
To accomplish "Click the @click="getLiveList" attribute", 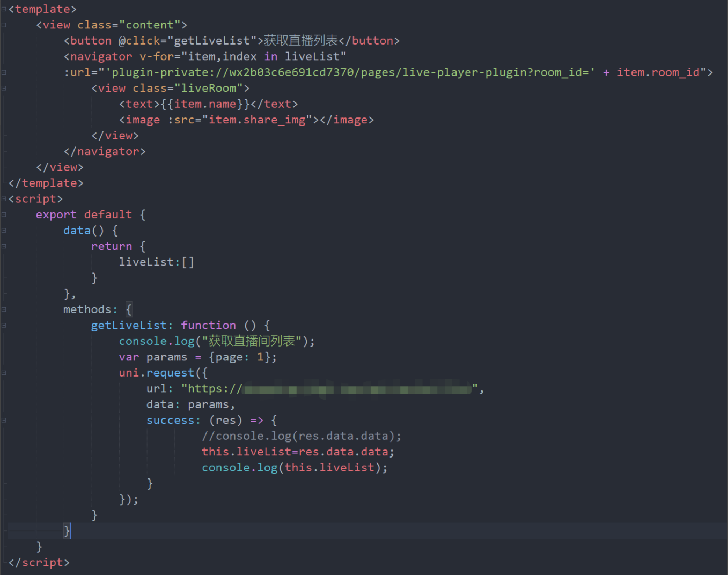I will coord(188,41).
